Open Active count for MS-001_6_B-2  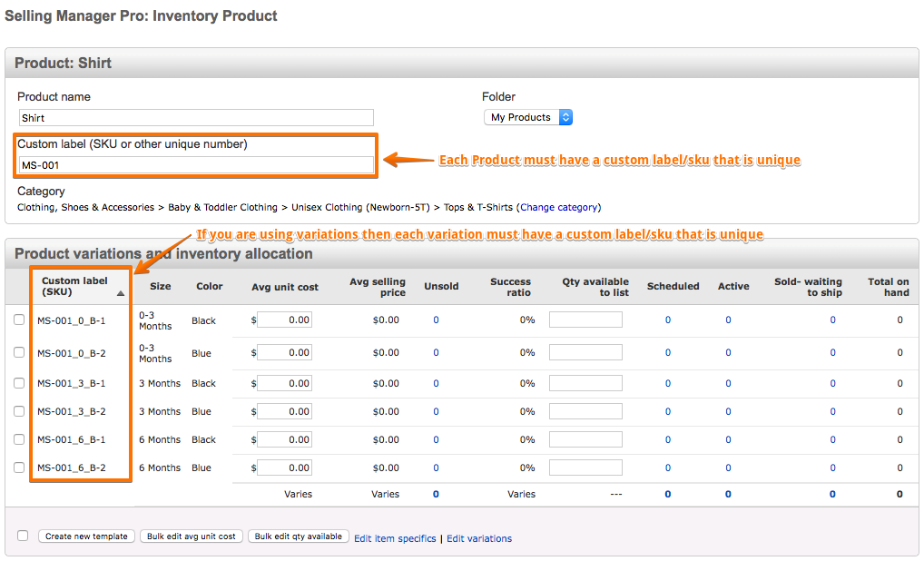pos(728,467)
